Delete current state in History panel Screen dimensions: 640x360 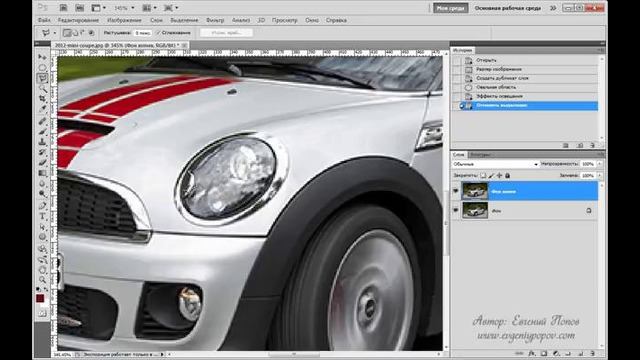[592, 145]
